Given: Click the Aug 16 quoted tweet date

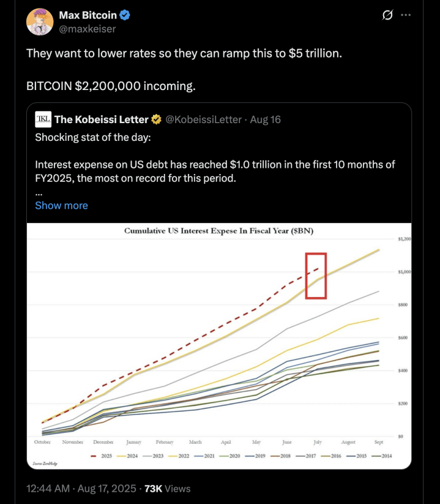Looking at the screenshot, I should click(265, 119).
